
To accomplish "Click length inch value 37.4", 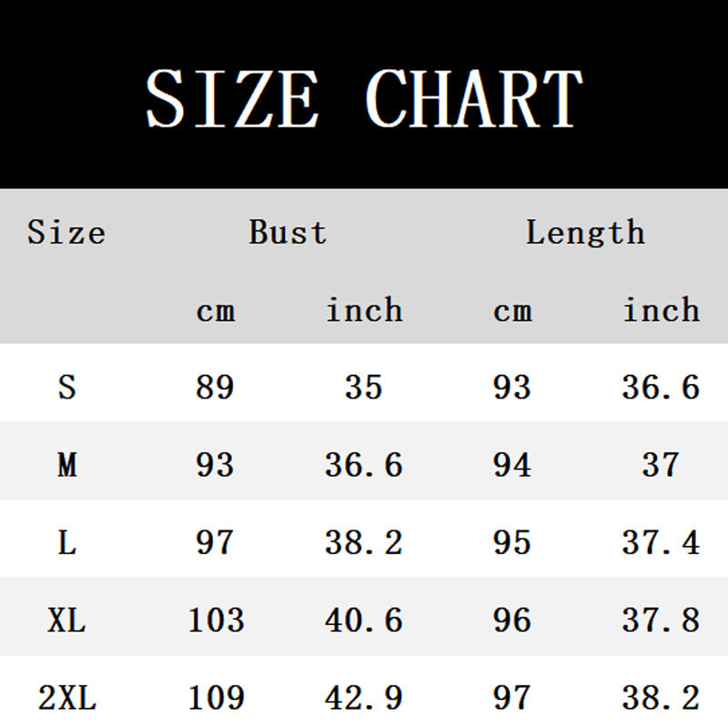I will [661, 543].
